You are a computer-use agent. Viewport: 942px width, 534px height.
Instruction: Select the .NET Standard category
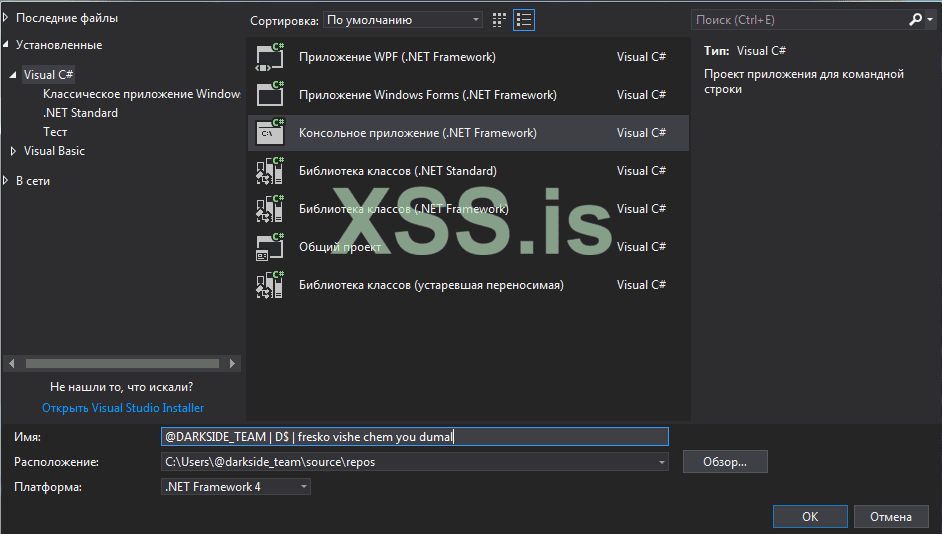(x=81, y=113)
